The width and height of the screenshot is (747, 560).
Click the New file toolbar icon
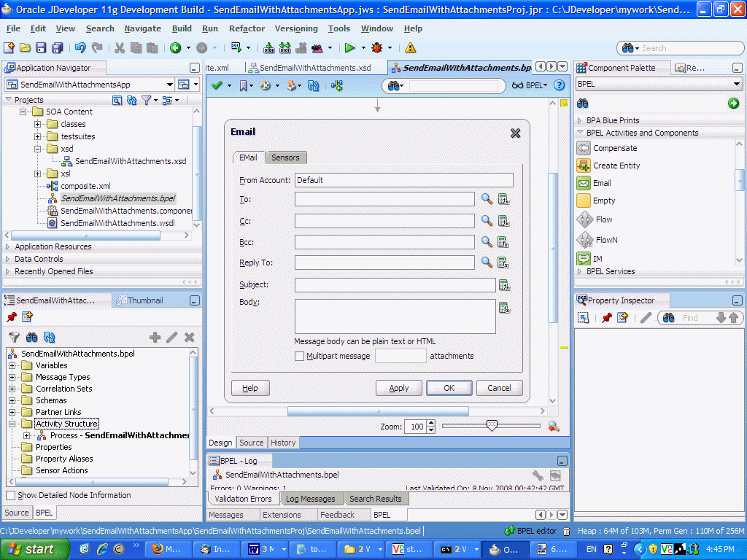tap(9, 47)
